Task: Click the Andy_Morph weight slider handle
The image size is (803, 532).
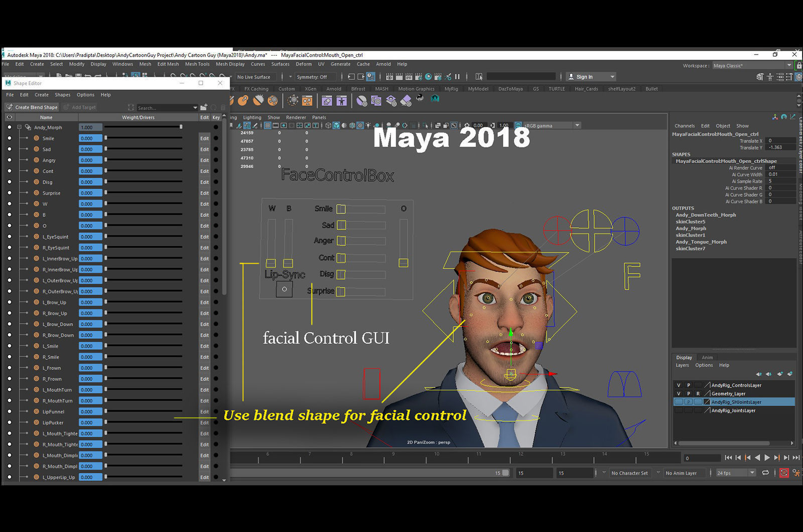Action: [x=181, y=126]
